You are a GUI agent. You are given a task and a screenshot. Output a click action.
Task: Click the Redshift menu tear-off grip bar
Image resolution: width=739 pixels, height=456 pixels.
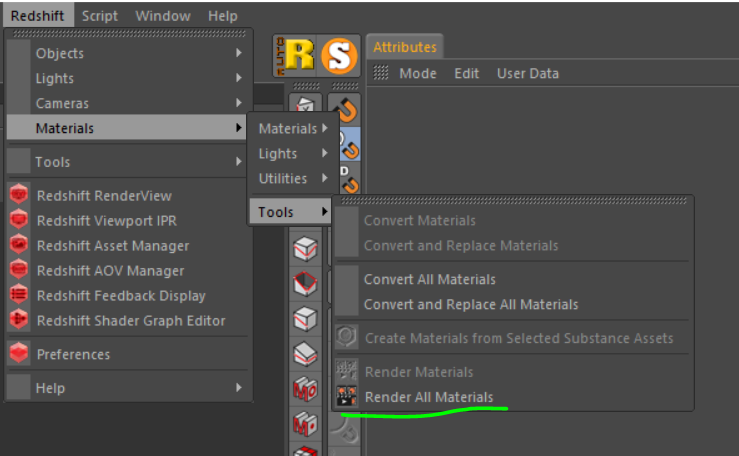[129, 33]
